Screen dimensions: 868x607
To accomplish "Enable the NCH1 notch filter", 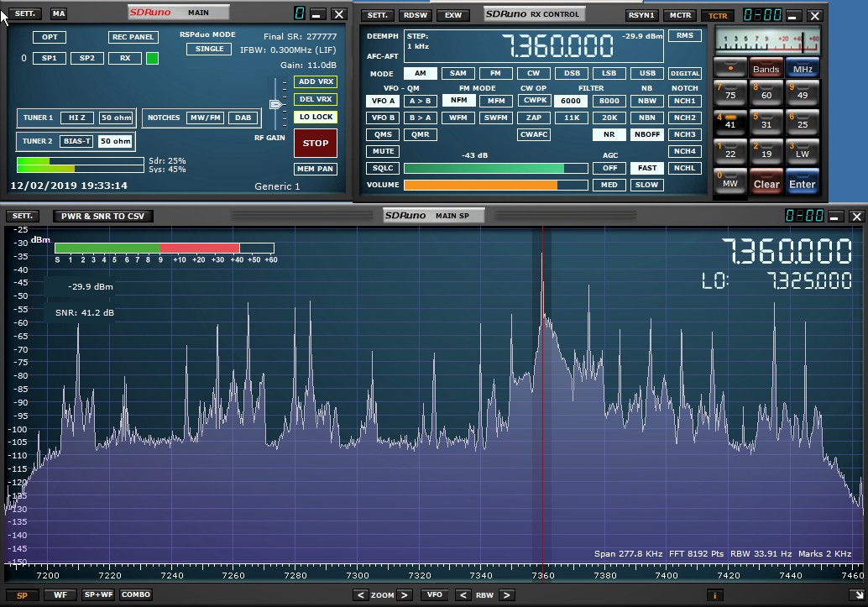I will pos(685,101).
